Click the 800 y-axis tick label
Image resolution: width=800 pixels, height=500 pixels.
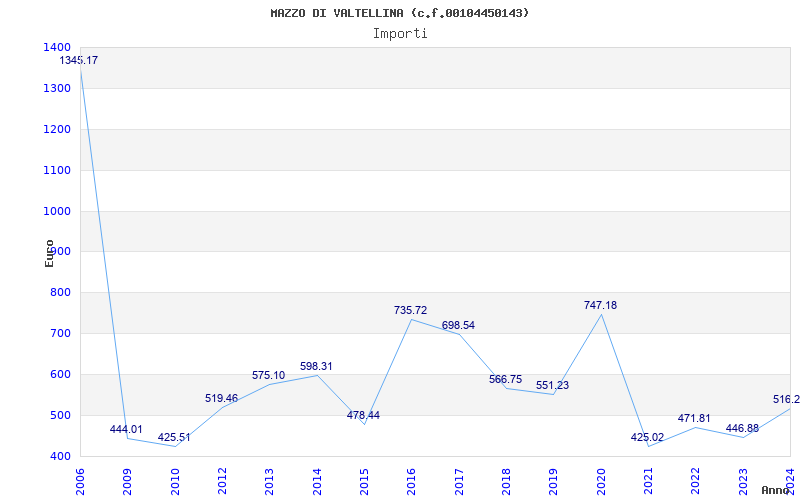click(61, 293)
